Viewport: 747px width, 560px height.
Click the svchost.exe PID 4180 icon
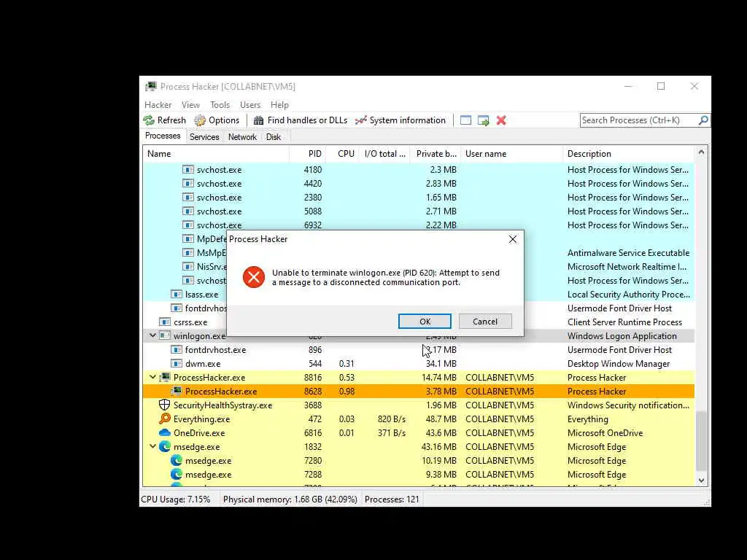[188, 169]
